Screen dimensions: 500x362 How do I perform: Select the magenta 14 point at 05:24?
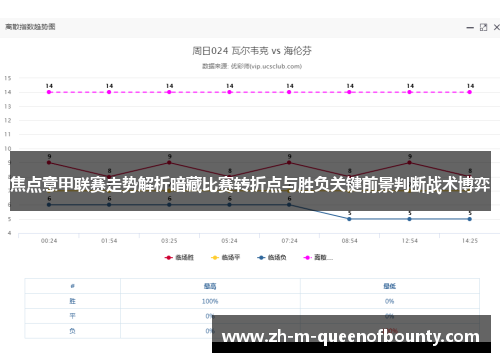tap(229, 92)
